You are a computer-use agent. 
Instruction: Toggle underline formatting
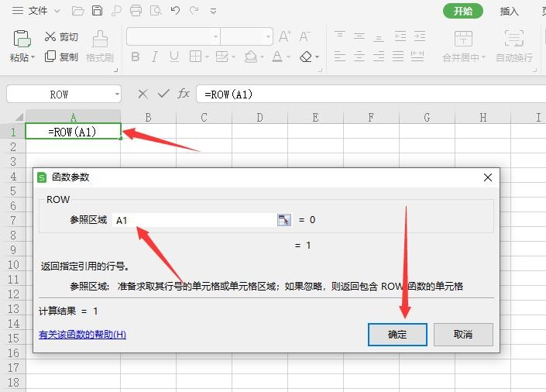[174, 57]
